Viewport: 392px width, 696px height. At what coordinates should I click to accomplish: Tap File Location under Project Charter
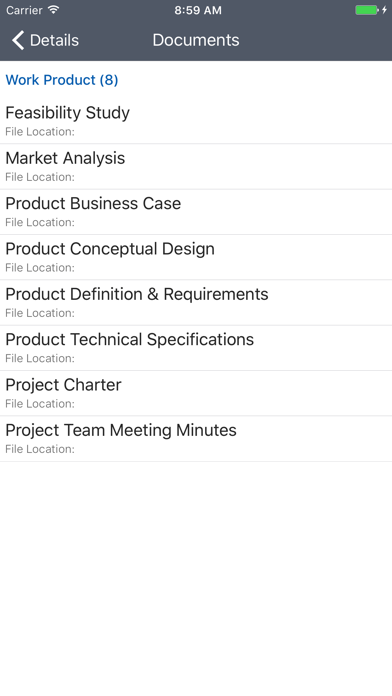(40, 404)
